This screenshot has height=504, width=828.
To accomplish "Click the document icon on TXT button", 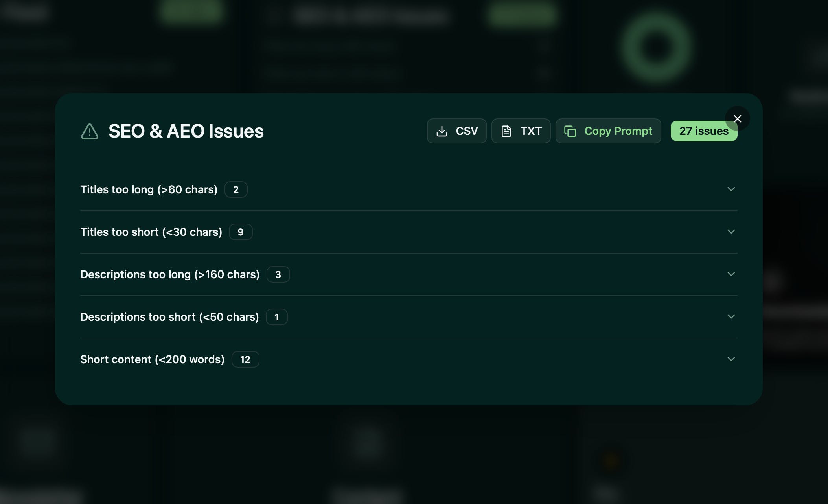I will [506, 131].
